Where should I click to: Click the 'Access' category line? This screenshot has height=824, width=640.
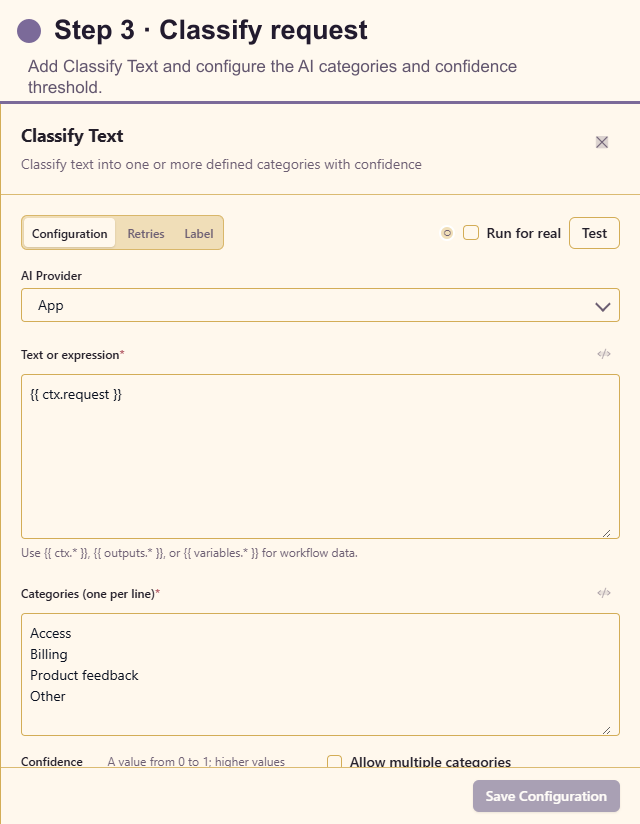point(50,633)
